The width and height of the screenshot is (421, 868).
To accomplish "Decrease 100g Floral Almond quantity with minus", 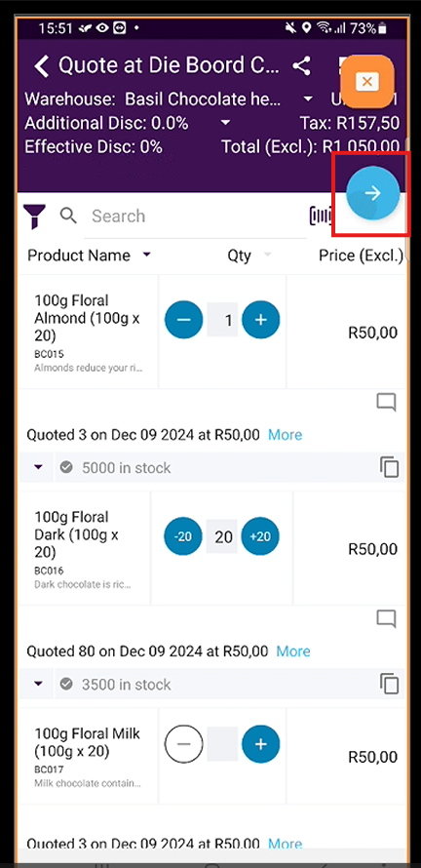I will pyautogui.click(x=183, y=320).
